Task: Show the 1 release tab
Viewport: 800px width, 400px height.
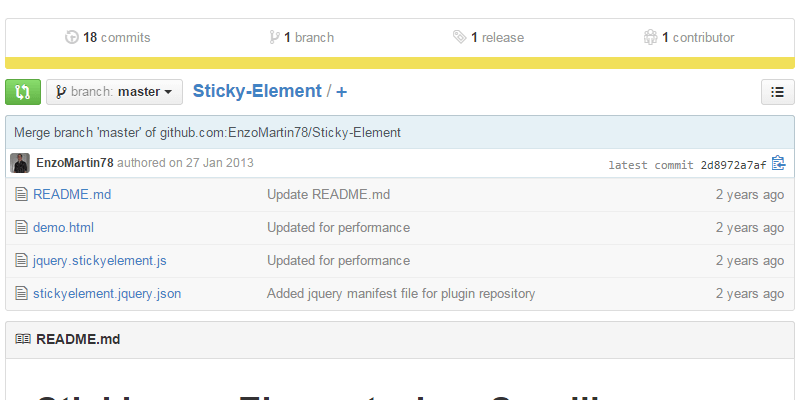Action: pyautogui.click(x=488, y=38)
